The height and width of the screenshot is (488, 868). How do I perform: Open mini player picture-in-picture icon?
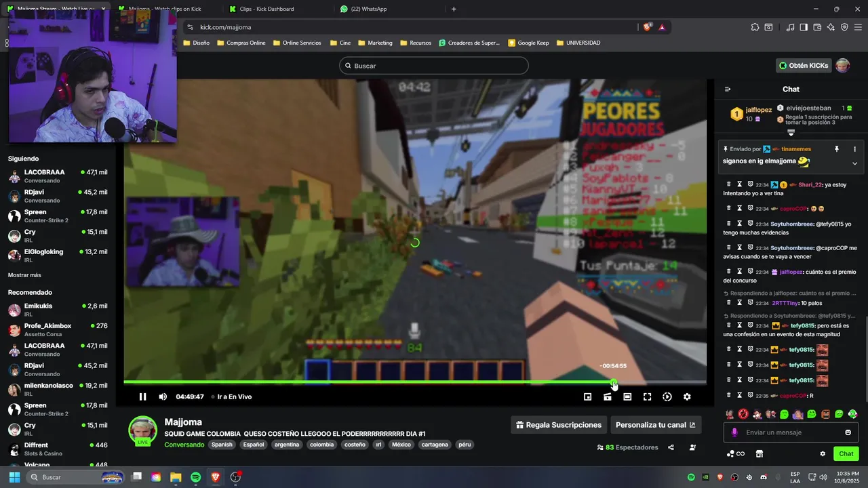click(x=588, y=396)
